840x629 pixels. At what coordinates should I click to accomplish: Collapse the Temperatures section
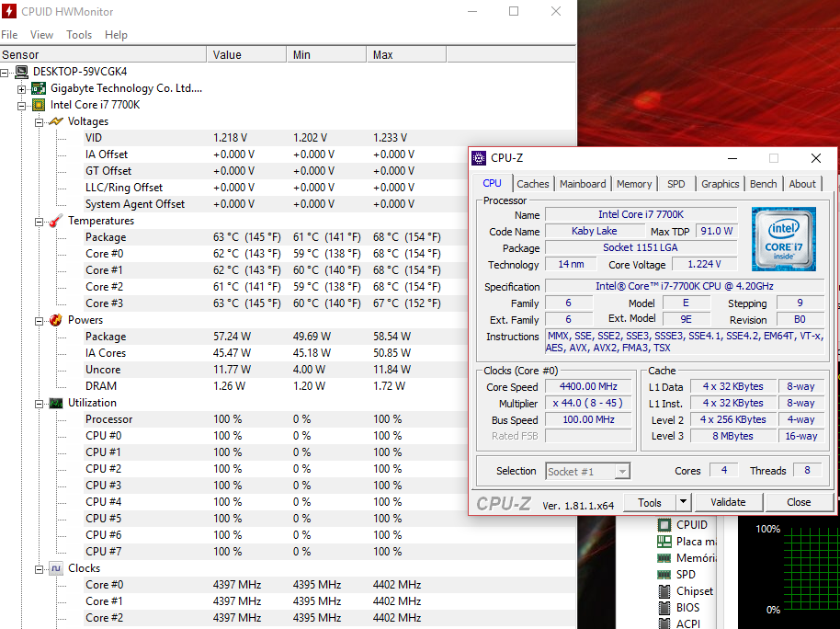(39, 222)
